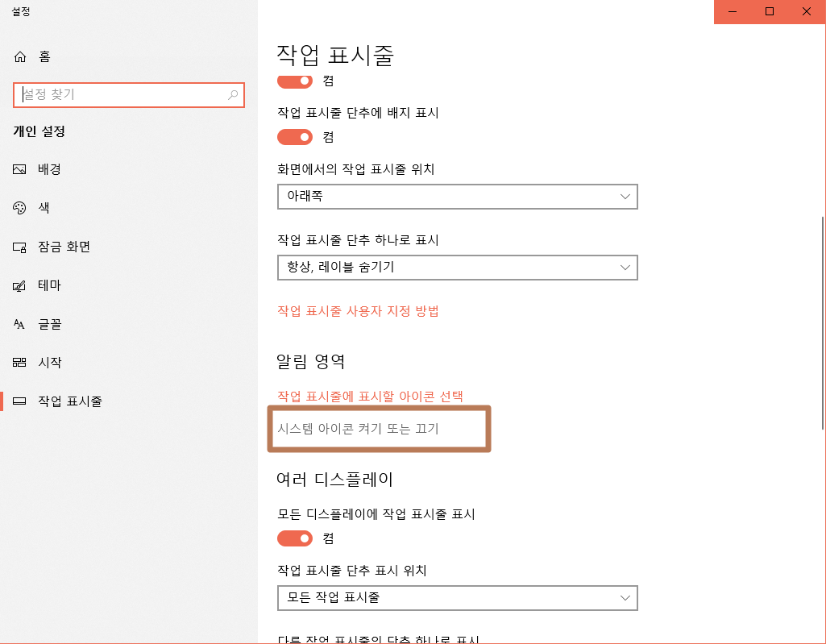Toggle 모든 디스플레이에 작업 표시줄 표시 switch
Viewport: 826px width, 644px height.
pyautogui.click(x=295, y=538)
